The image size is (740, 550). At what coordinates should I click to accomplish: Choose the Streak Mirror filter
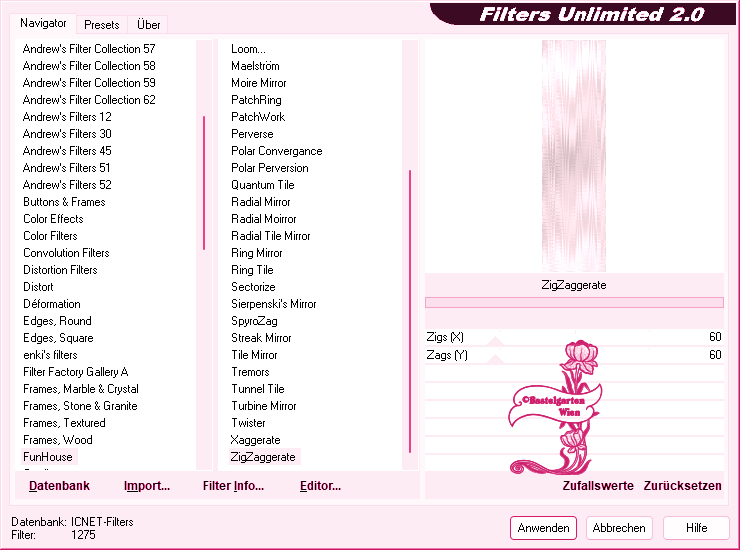[261, 338]
